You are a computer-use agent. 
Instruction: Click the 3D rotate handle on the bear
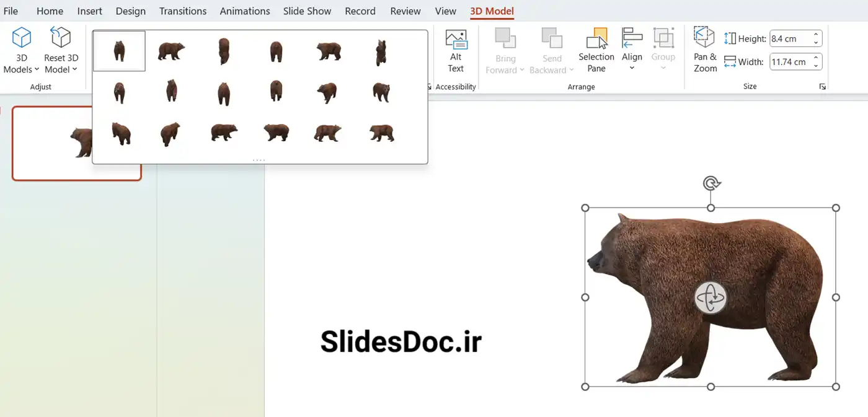pyautogui.click(x=711, y=298)
